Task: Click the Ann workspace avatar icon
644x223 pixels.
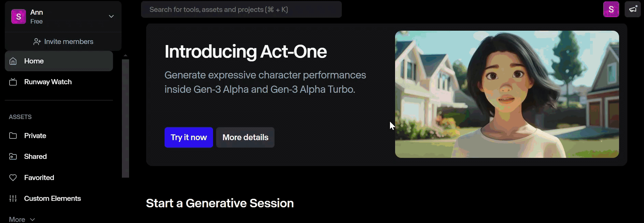Action: 18,16
